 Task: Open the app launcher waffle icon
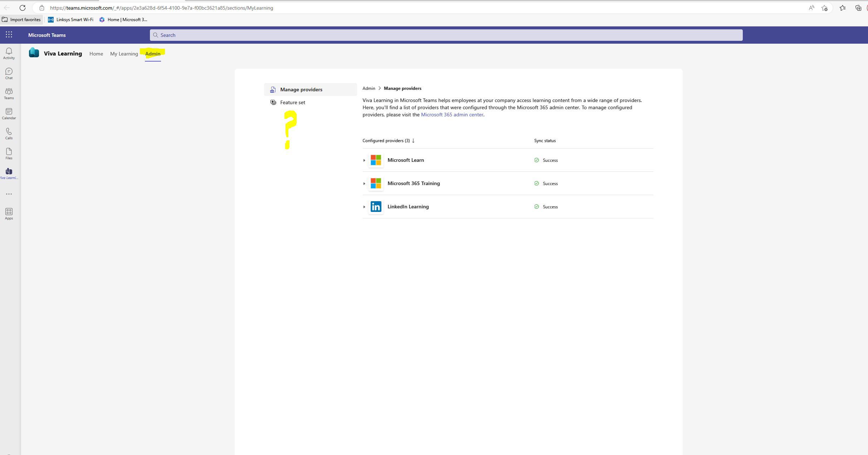click(9, 35)
